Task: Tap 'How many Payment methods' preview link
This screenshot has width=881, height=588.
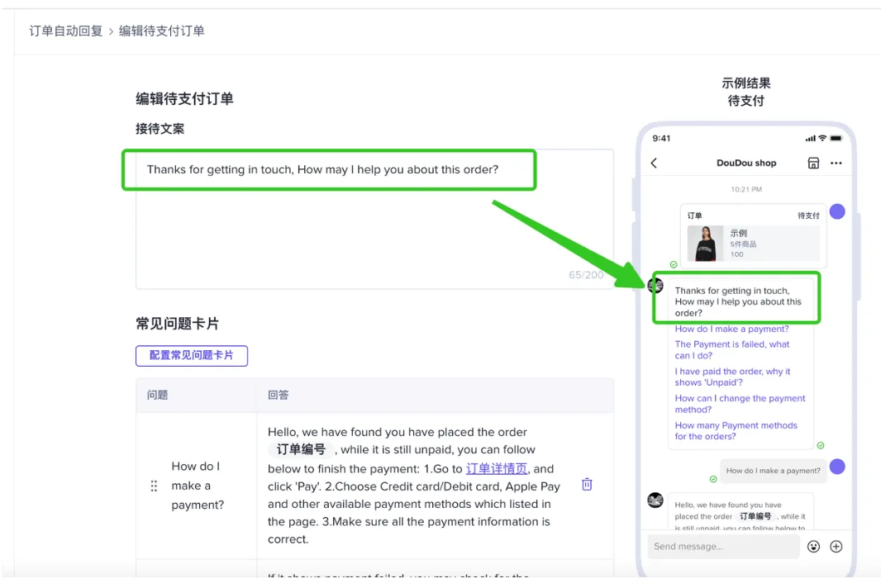Action: pos(736,431)
